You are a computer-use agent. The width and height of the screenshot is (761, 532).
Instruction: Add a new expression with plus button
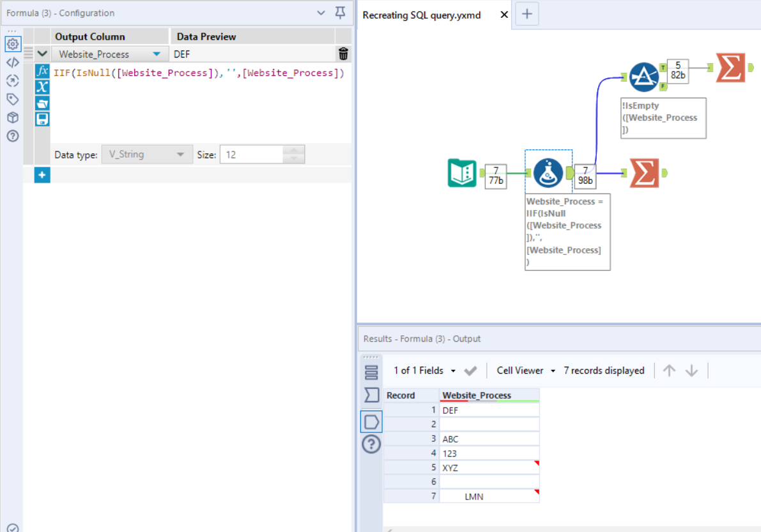pos(42,174)
